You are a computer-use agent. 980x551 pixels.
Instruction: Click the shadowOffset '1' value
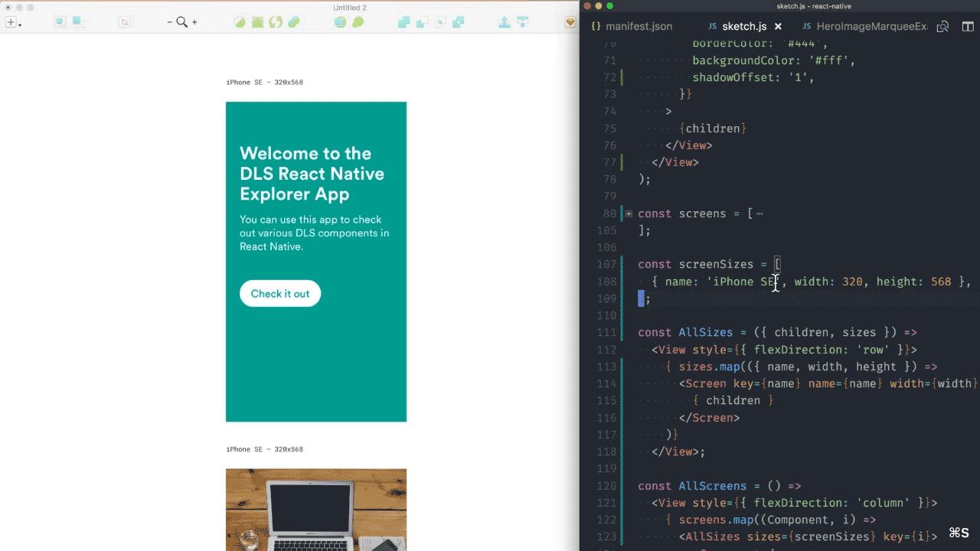798,77
